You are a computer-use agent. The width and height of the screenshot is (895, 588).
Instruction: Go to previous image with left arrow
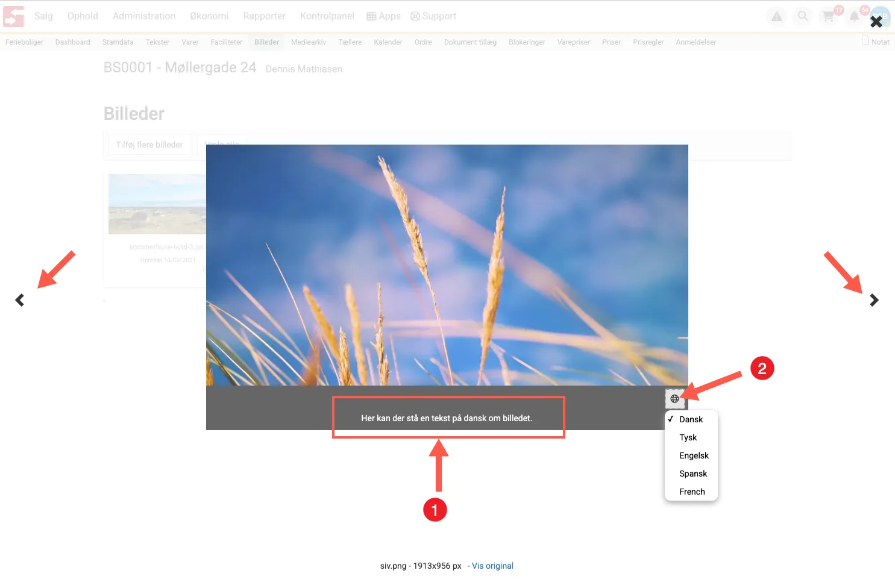point(20,300)
